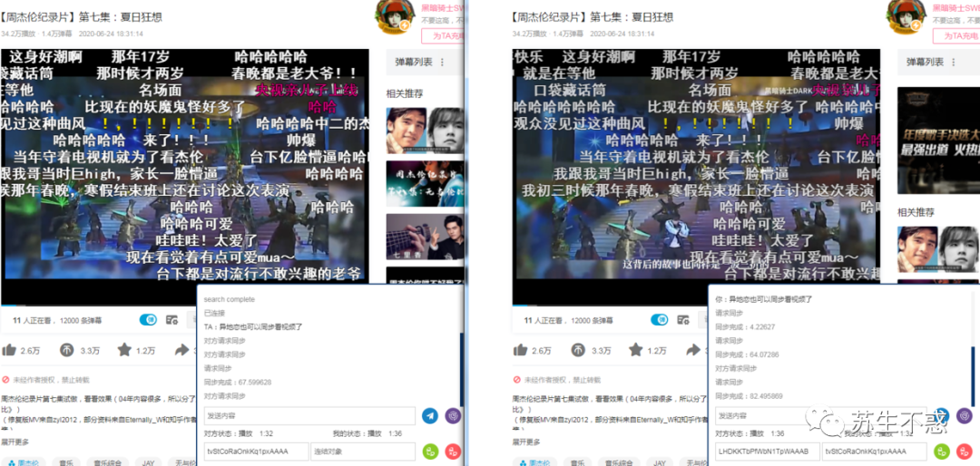Select the 音乐综合 tag in right window
Viewport: 980px width, 466px height.
[619, 462]
